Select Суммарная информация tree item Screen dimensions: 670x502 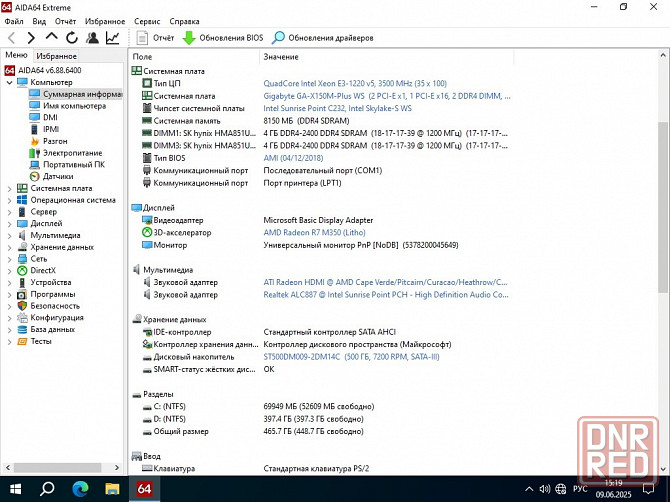tap(82, 94)
